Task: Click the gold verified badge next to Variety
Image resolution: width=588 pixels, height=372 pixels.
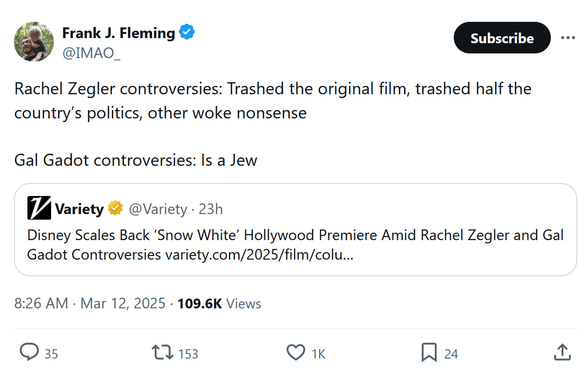Action: (115, 209)
